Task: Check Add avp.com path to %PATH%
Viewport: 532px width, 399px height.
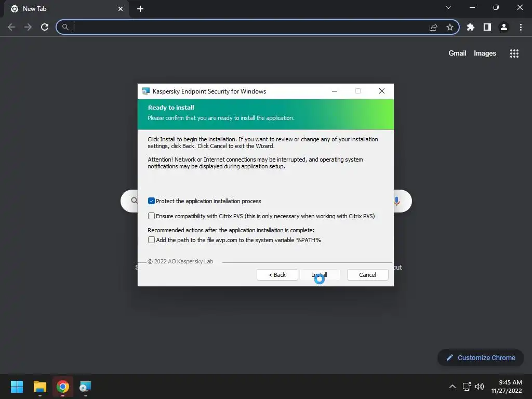Action: click(151, 240)
